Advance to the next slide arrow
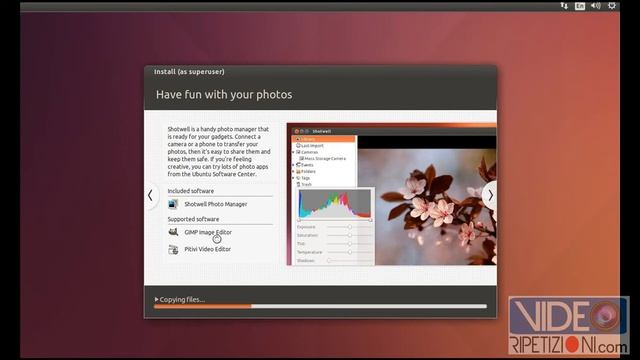 tap(490, 196)
